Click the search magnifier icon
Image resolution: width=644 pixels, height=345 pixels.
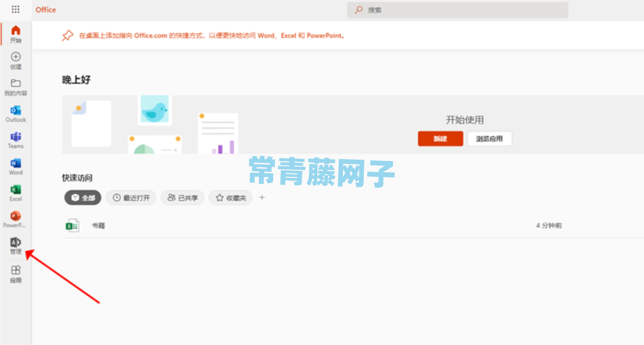pos(358,10)
